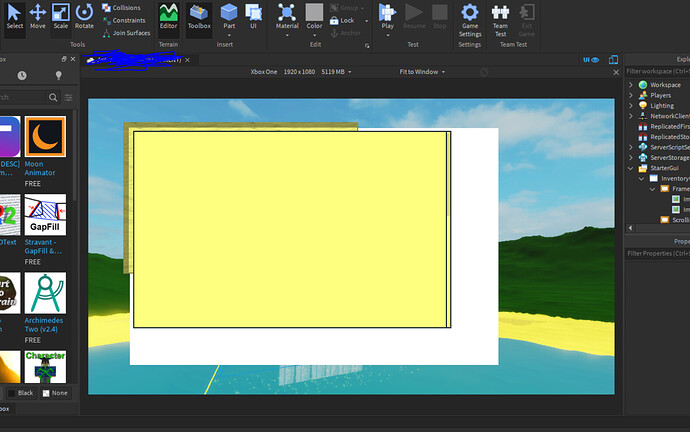Select the GapFill plugin thumbnail
The image size is (690, 432).
point(45,215)
